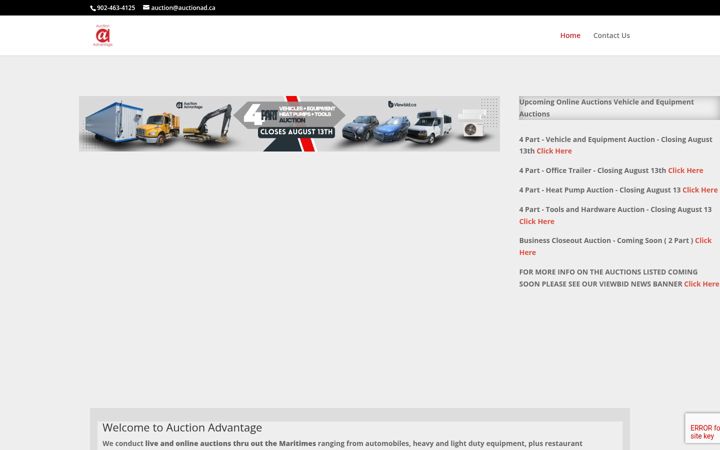Click the 902-463-4125 phone number

tap(116, 8)
